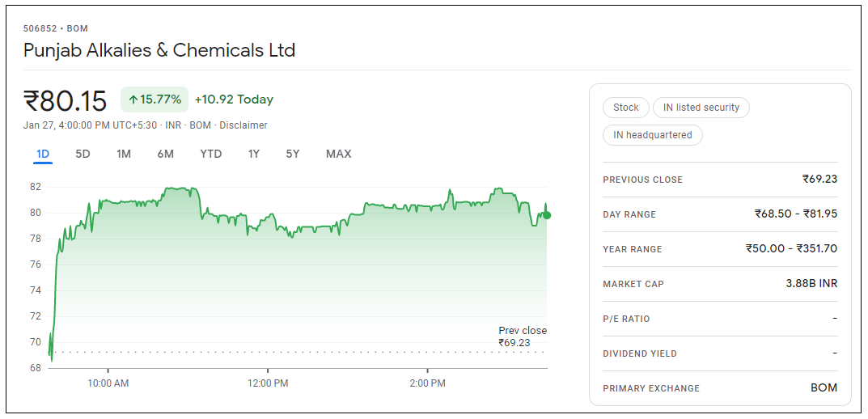Click the day range value ₹68.50 - ₹81.95
Viewport: 868px width, 419px height.
click(796, 214)
